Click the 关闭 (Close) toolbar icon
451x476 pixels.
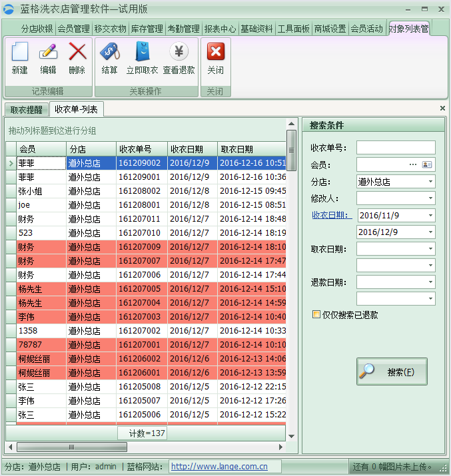click(x=215, y=52)
